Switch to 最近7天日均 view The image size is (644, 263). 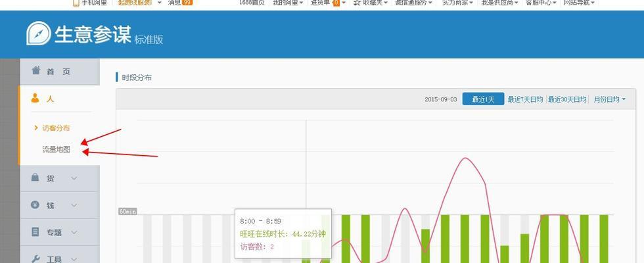[x=525, y=99]
